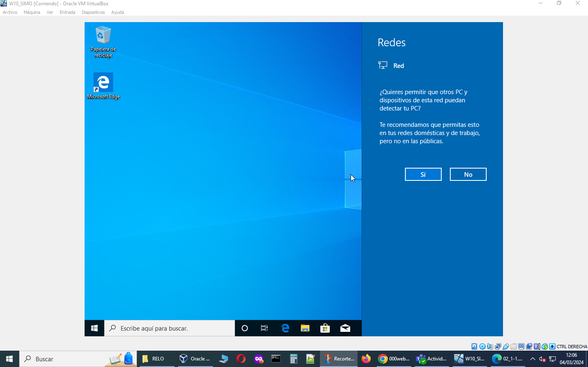Click the No button in Redes panel
The width and height of the screenshot is (588, 367).
point(468,174)
